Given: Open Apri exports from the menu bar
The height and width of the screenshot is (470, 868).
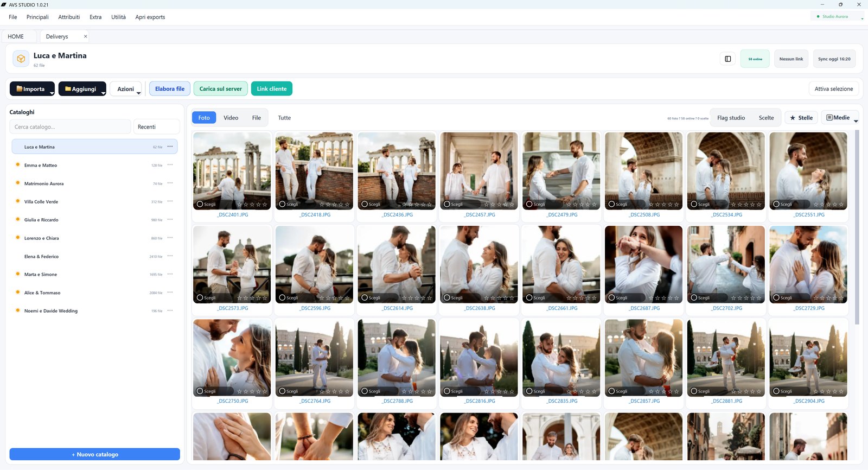Looking at the screenshot, I should (150, 17).
